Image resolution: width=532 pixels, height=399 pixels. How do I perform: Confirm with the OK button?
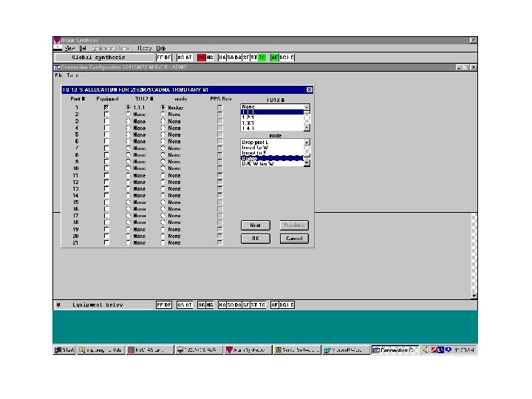256,239
